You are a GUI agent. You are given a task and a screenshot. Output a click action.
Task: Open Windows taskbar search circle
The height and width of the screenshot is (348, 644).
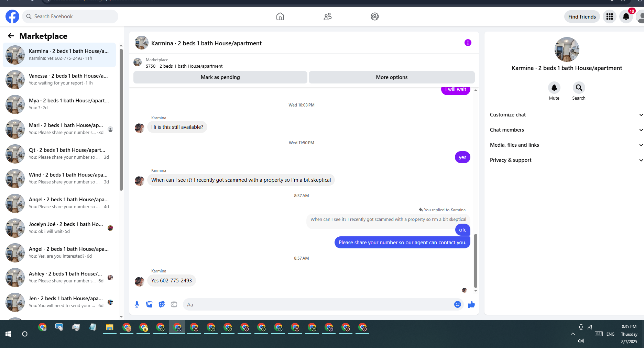click(25, 334)
